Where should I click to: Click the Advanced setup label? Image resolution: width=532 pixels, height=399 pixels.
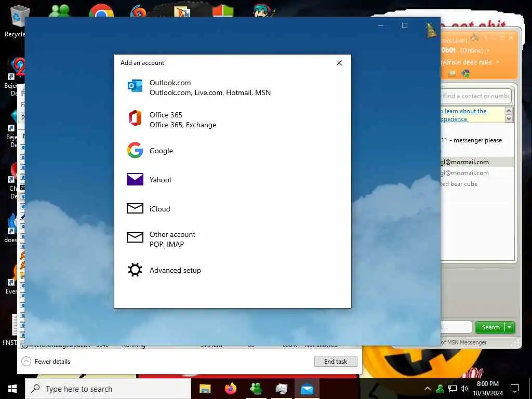tap(175, 270)
